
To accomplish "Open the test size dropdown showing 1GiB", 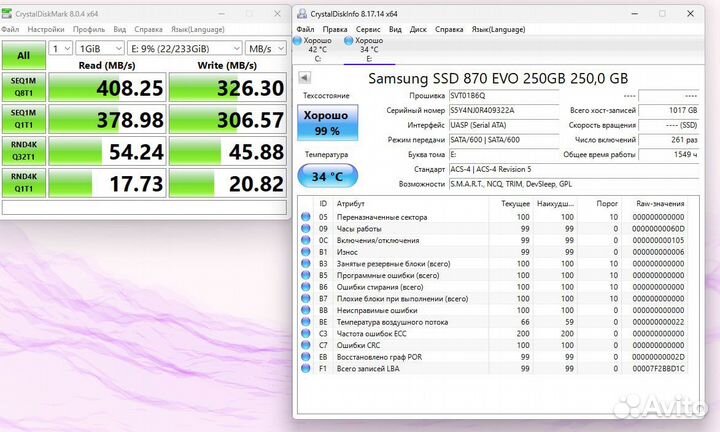I will click(100, 48).
